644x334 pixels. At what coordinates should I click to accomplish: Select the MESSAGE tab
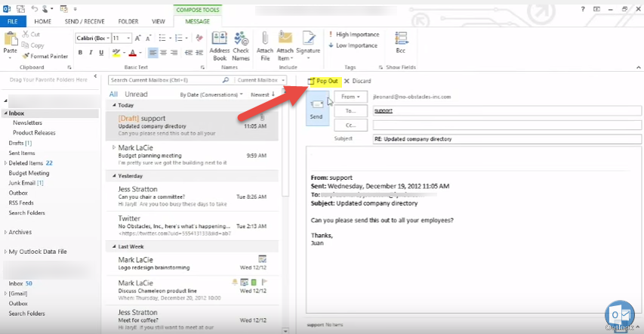click(x=198, y=21)
